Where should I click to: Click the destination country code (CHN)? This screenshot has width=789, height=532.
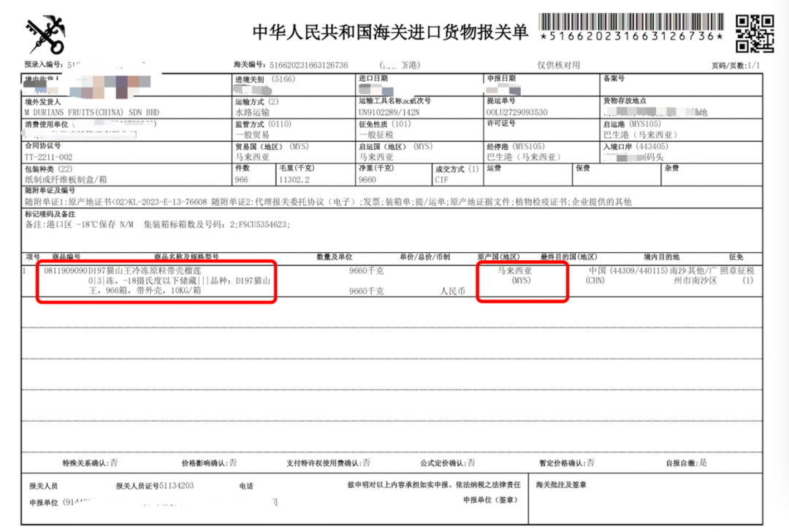coord(595,281)
